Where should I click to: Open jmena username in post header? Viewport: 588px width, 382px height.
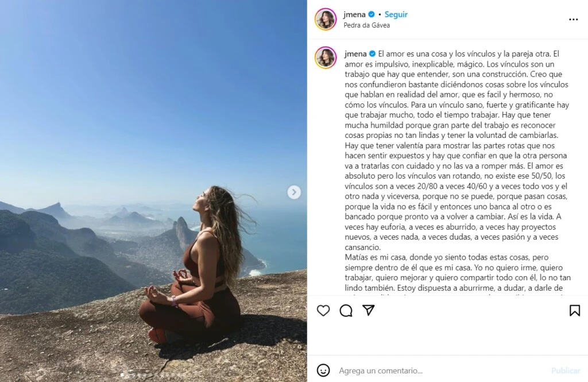354,14
